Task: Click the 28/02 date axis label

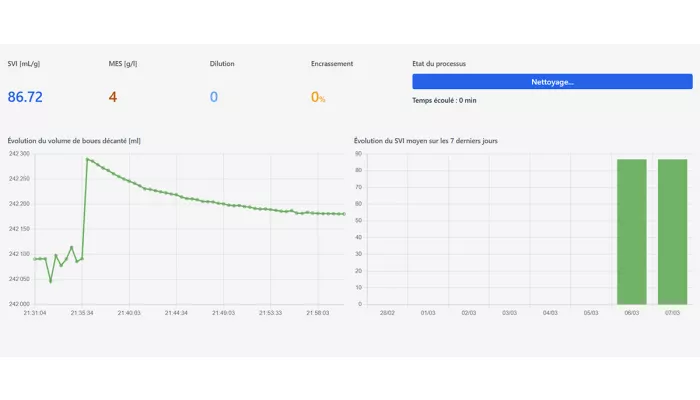Action: click(387, 313)
